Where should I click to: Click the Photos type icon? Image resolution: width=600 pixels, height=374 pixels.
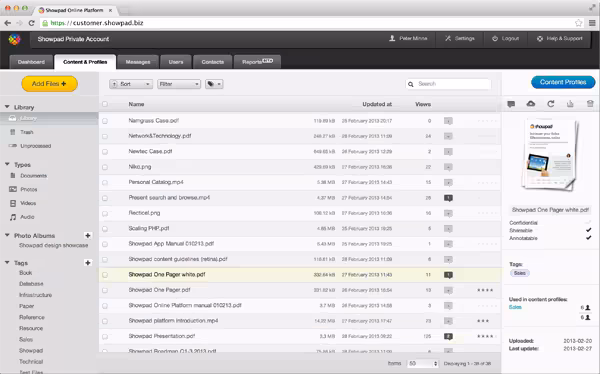point(13,189)
